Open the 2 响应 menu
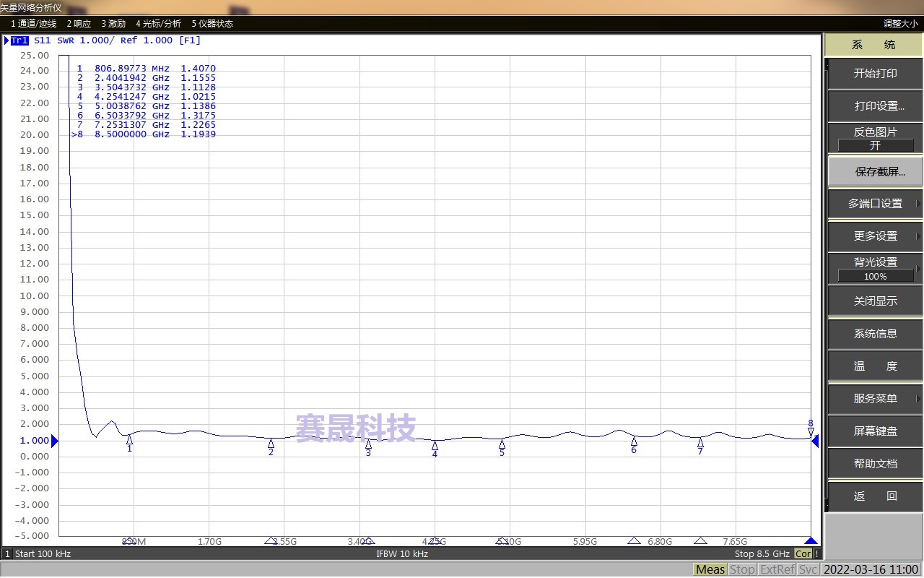The image size is (924, 578). coord(79,23)
